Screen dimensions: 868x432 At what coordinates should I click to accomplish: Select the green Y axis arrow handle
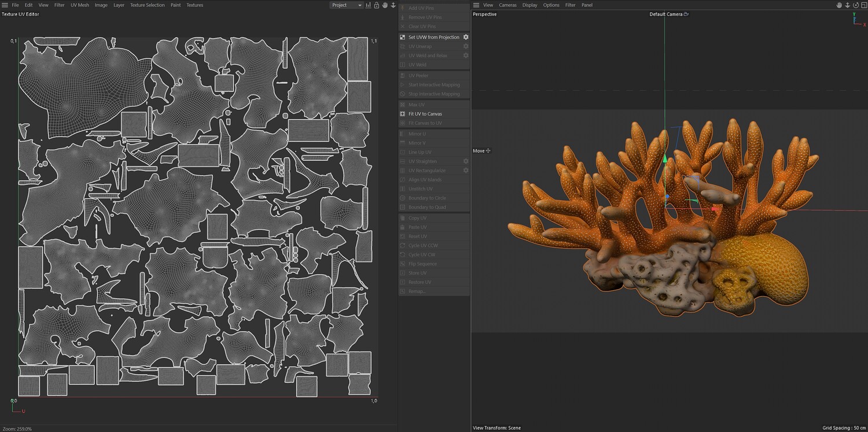pos(665,158)
